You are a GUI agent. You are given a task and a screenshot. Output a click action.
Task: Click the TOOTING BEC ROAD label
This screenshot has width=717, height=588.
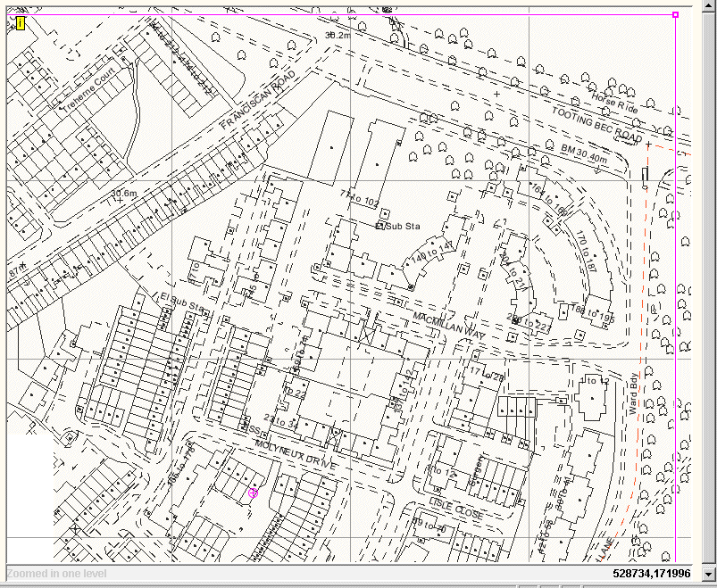pyautogui.click(x=596, y=124)
